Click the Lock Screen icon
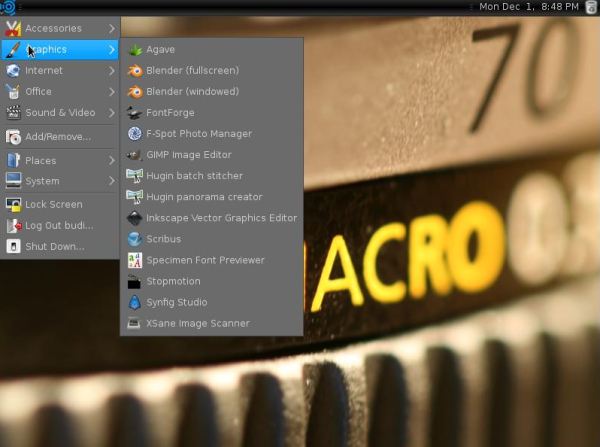 click(13, 205)
